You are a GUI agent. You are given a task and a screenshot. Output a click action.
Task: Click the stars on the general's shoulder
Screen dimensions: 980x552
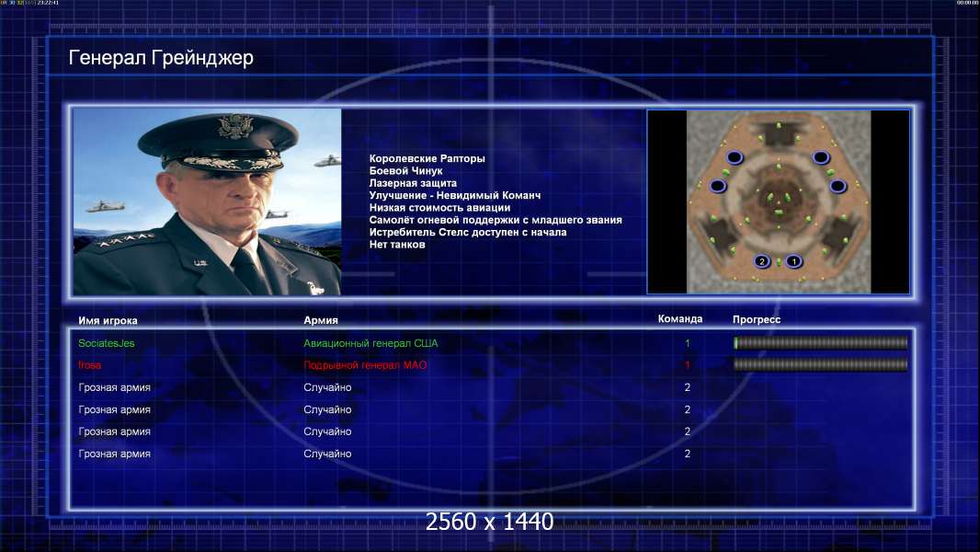click(124, 239)
